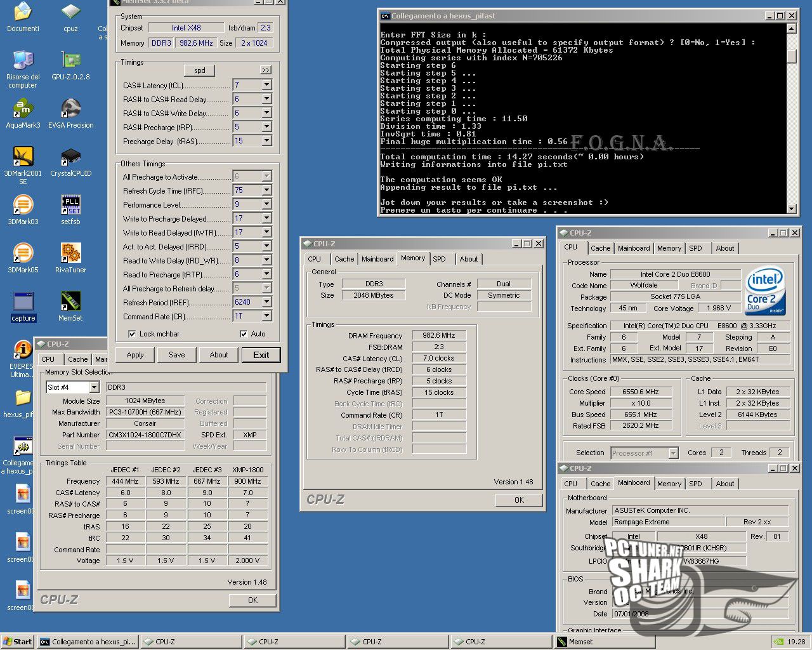
Task: Click the NVIDIA tray icon
Action: click(778, 642)
